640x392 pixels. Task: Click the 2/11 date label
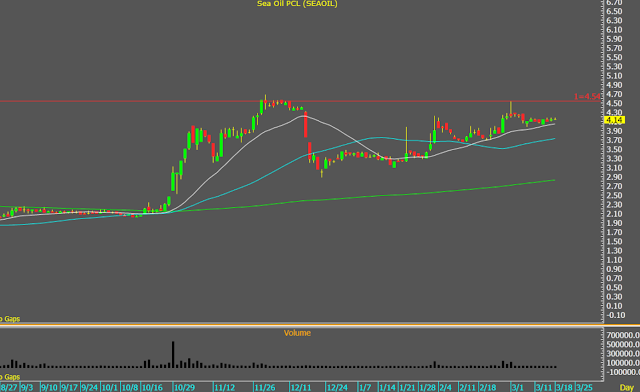pos(468,387)
